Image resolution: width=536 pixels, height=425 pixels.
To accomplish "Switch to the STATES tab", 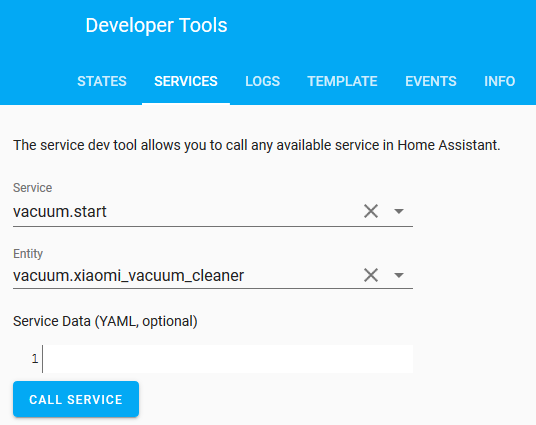I will point(102,81).
